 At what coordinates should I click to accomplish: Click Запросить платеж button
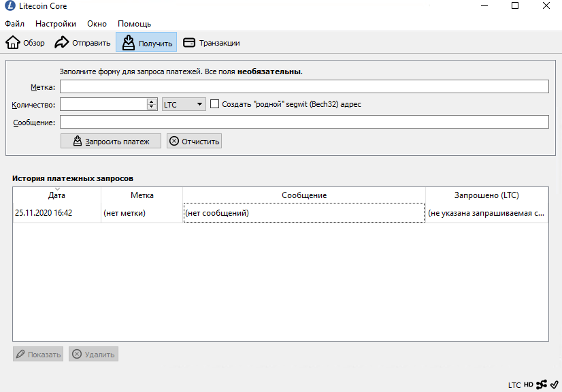tap(110, 141)
